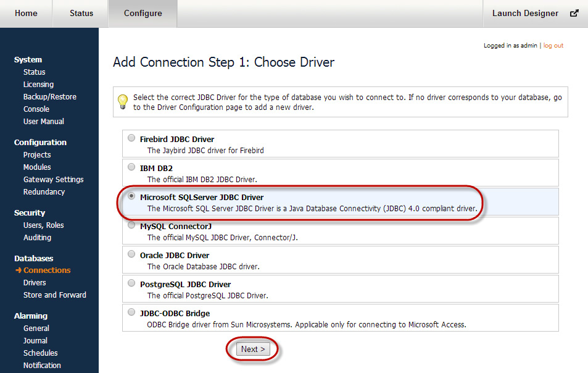Click 'The official MySQL JDBC Driver, Connector/J.' text
This screenshot has height=373, width=588.
click(x=222, y=238)
